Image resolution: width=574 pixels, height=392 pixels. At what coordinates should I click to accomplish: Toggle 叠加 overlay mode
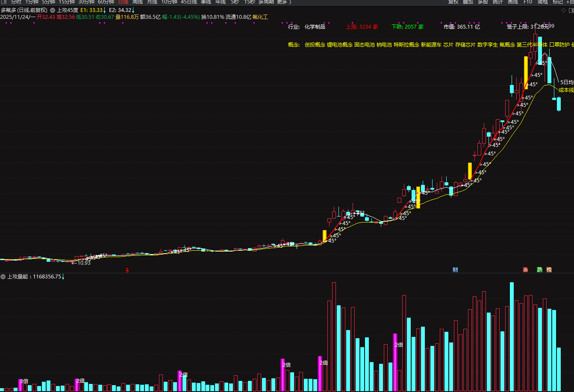[468, 2]
